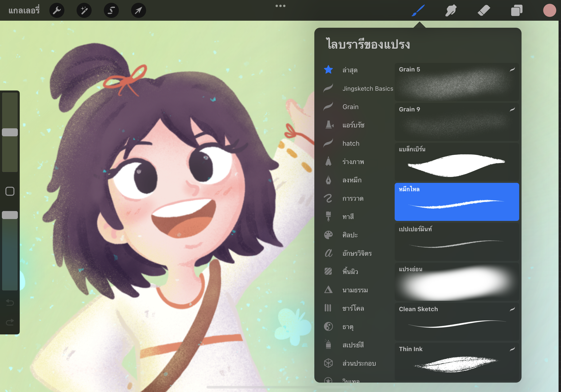Image resolution: width=561 pixels, height=392 pixels.
Task: Activate the Transform arrow tool
Action: pos(139,11)
